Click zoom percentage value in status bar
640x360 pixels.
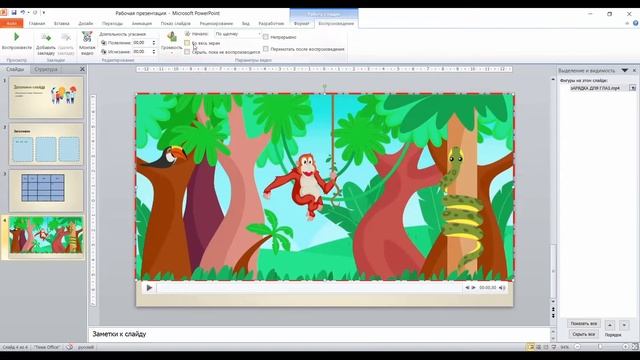565,347
